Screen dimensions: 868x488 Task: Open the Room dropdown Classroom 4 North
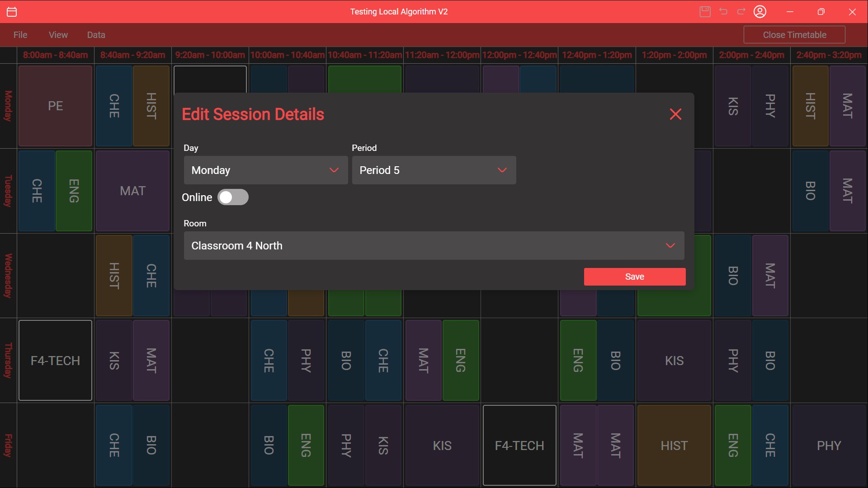click(434, 246)
